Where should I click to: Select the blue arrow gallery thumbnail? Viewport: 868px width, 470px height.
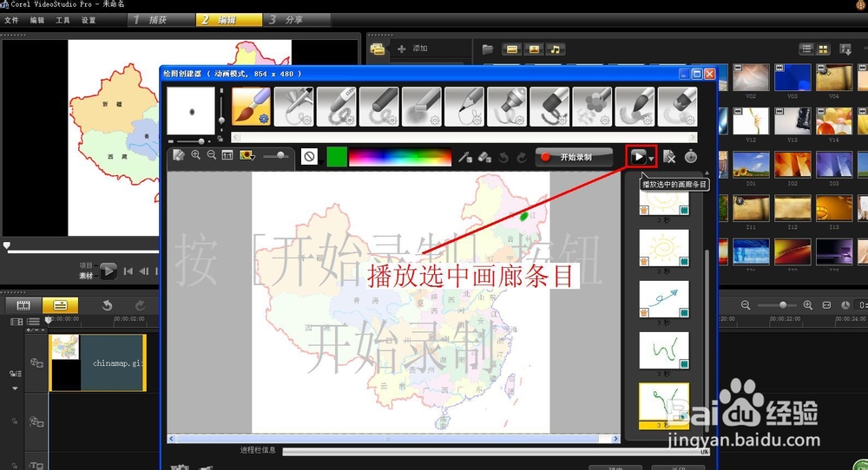click(x=664, y=299)
